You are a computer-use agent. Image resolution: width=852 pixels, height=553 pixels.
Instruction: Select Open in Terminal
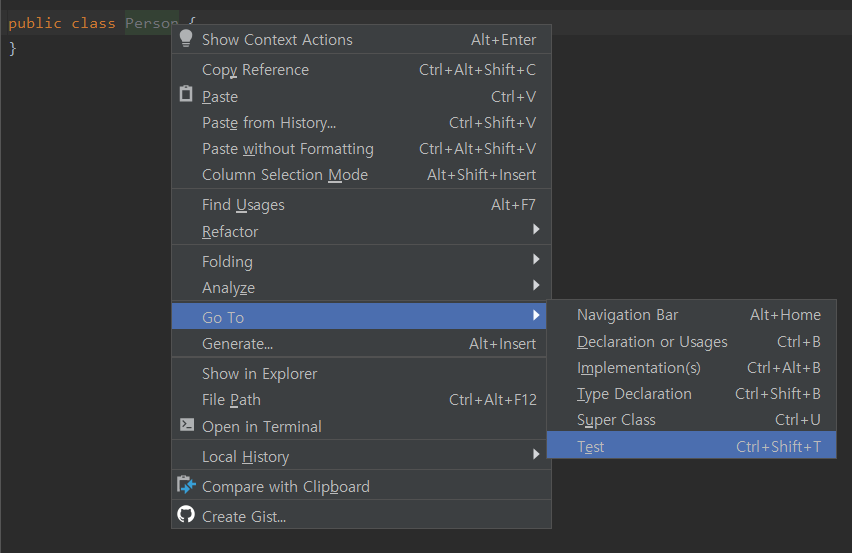[359, 426]
